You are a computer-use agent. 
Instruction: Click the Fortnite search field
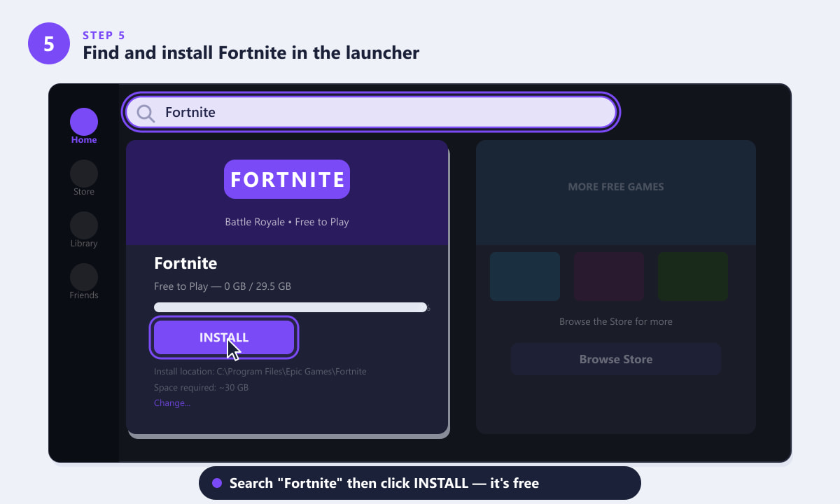371,112
